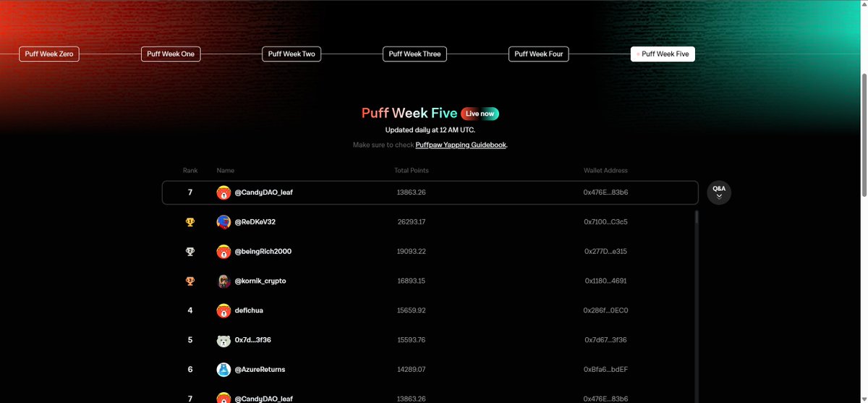Click the bronze trophy icon for rank three

(190, 281)
